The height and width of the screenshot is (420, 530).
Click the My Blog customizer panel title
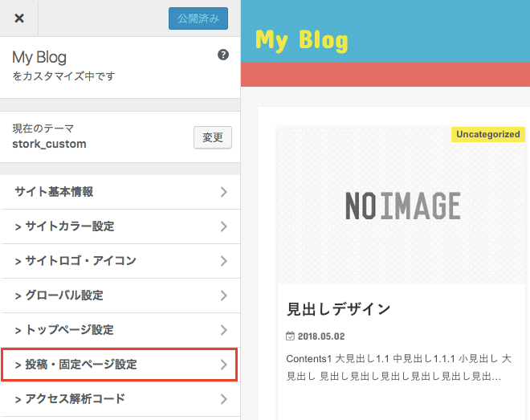(x=39, y=57)
